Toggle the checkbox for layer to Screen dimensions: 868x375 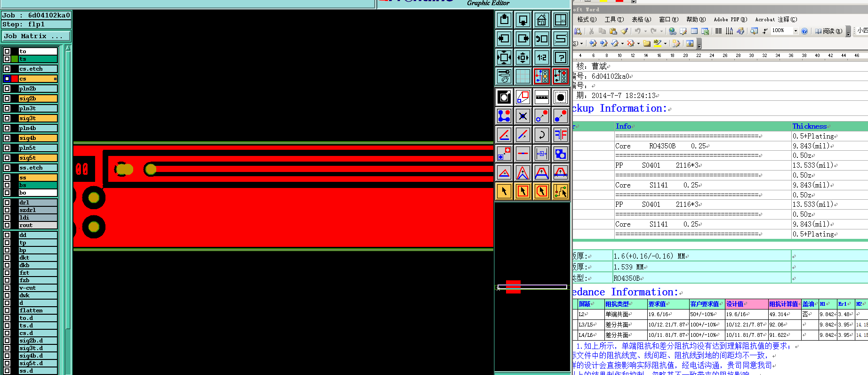pyautogui.click(x=7, y=51)
